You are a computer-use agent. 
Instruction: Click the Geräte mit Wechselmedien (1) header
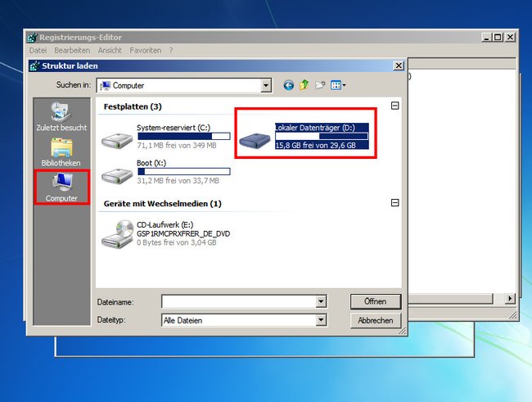(163, 204)
